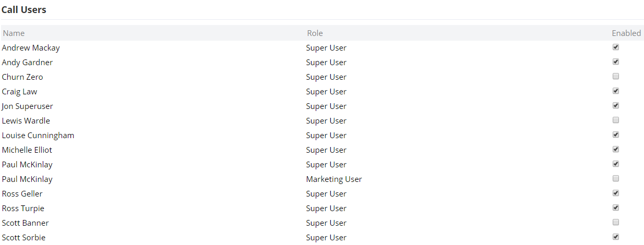The height and width of the screenshot is (245, 644).
Task: Select Paul McKinlay name in Marketing User row
Action: click(27, 179)
